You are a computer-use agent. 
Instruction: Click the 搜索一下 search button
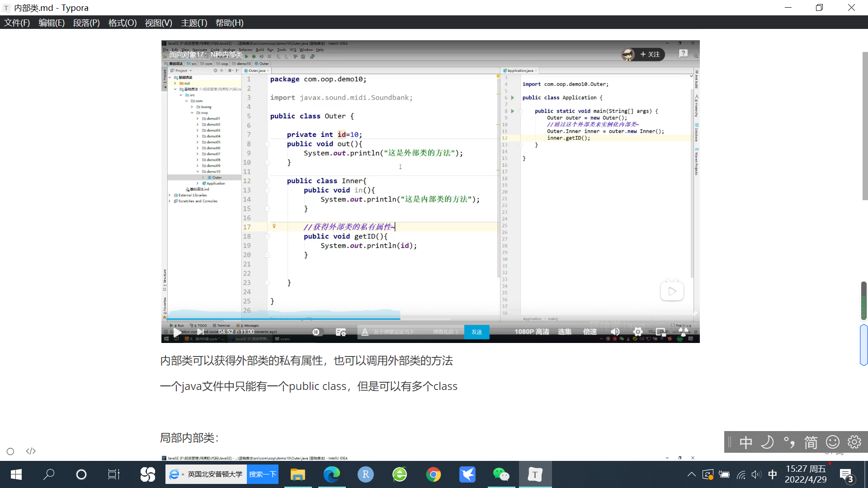262,474
